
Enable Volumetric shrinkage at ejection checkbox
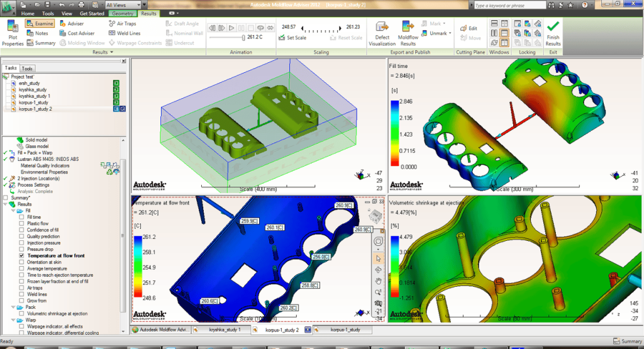point(21,314)
